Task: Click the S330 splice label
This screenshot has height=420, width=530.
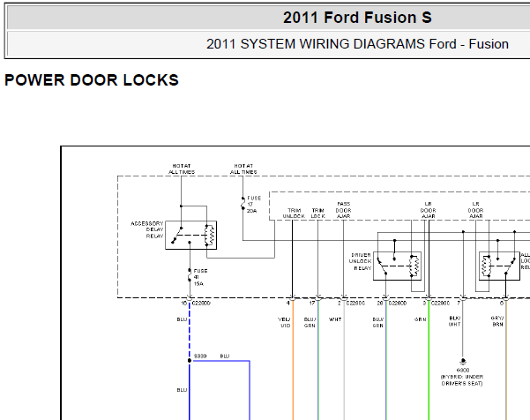Action: click(x=200, y=356)
